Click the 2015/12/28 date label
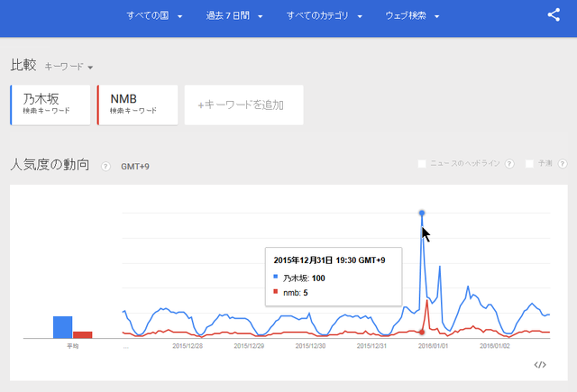 click(188, 346)
